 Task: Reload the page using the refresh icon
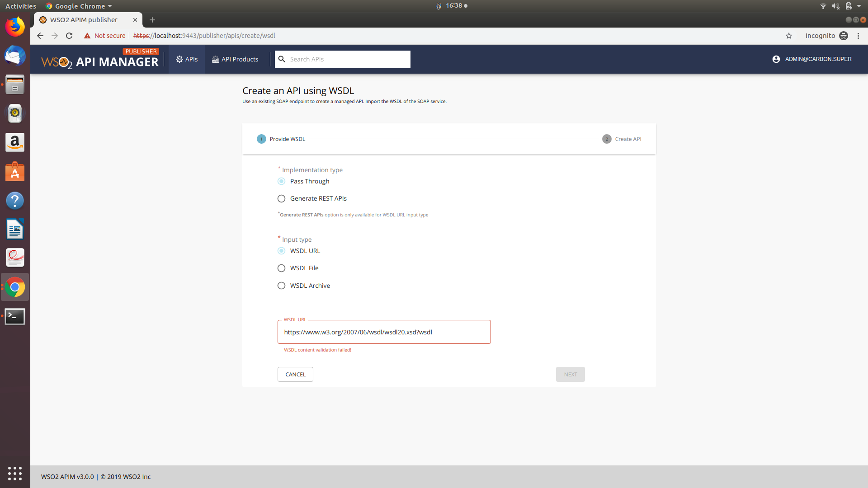pos(69,36)
